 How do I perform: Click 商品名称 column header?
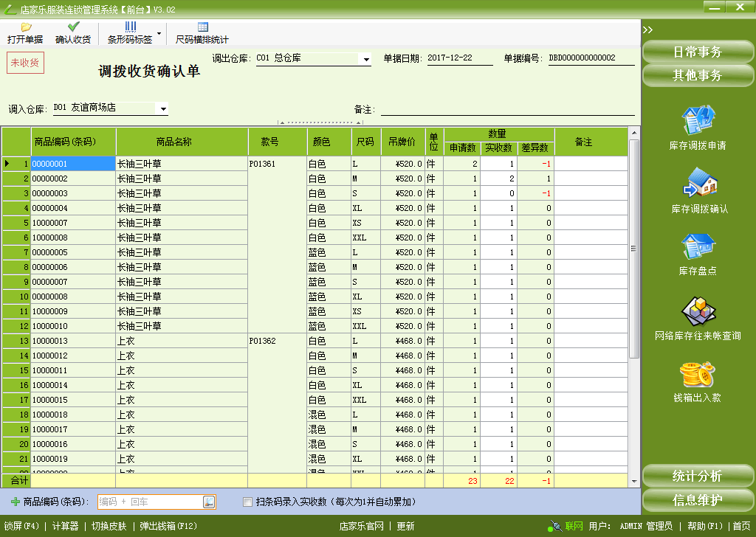pos(182,142)
